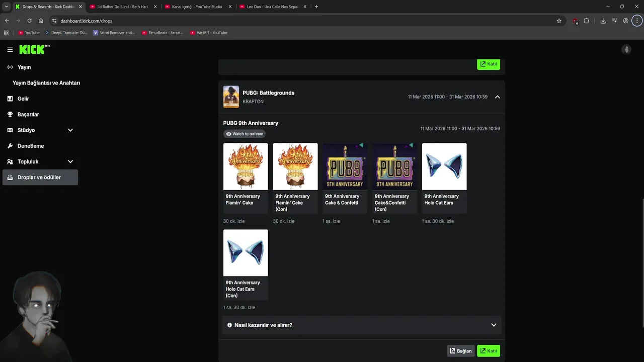Click the address bar URL
Viewport: 644px width, 362px height.
pyautogui.click(x=86, y=21)
